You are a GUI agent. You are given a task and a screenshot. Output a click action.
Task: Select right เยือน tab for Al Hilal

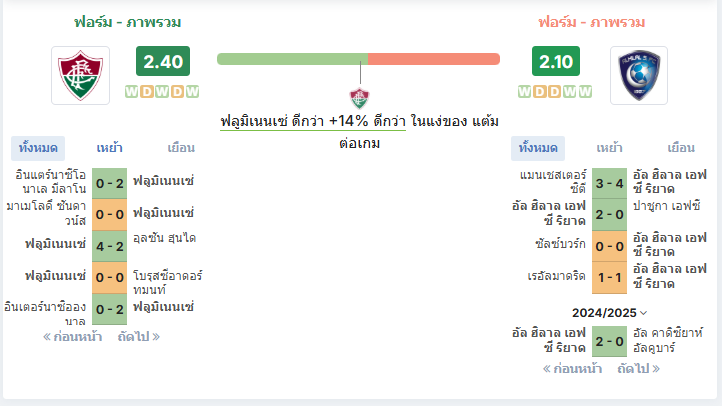point(681,148)
